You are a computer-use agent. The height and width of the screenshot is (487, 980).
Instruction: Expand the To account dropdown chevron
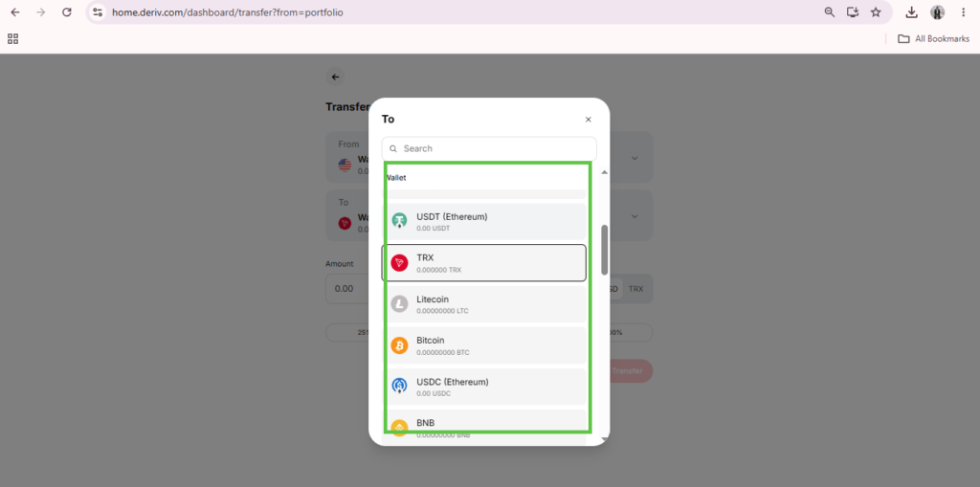[x=635, y=216]
